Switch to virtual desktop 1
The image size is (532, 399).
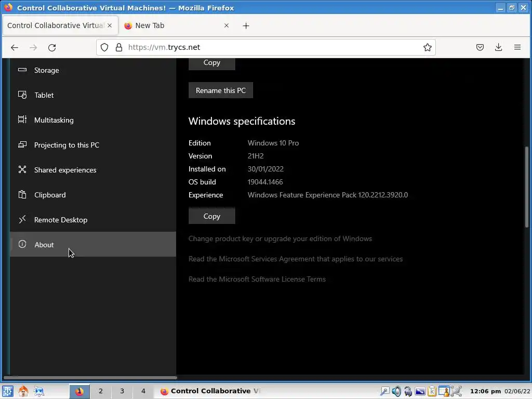tap(79, 391)
